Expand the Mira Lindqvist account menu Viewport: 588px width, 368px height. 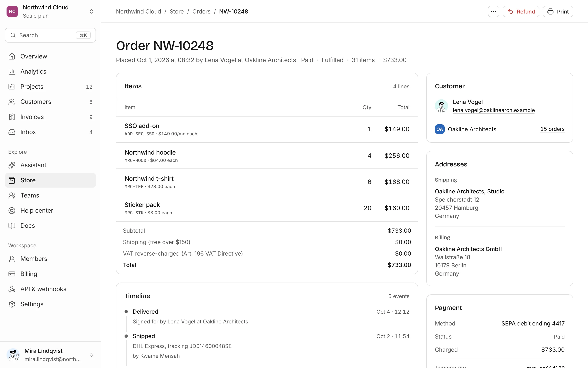tap(91, 355)
